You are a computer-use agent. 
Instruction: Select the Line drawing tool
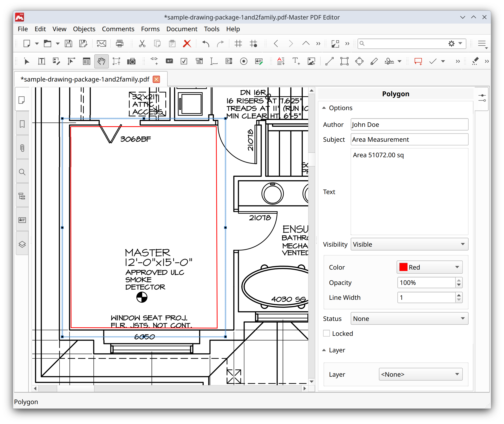click(x=329, y=61)
